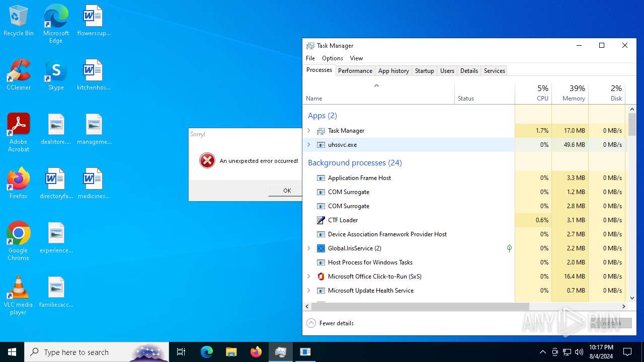Click the vertical scrollbar down arrow
This screenshot has width=644, height=362.
pyautogui.click(x=632, y=298)
